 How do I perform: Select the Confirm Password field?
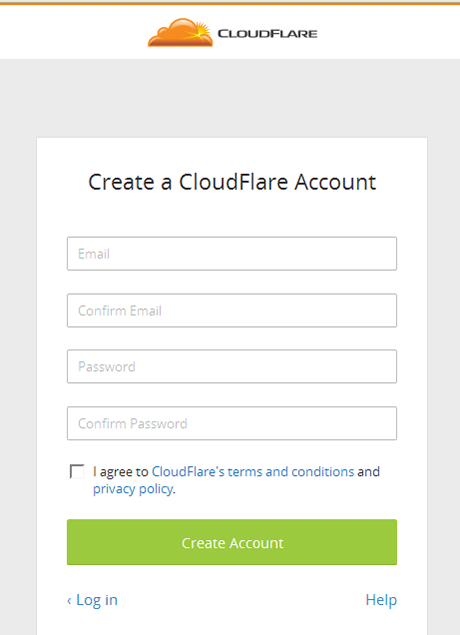(232, 423)
